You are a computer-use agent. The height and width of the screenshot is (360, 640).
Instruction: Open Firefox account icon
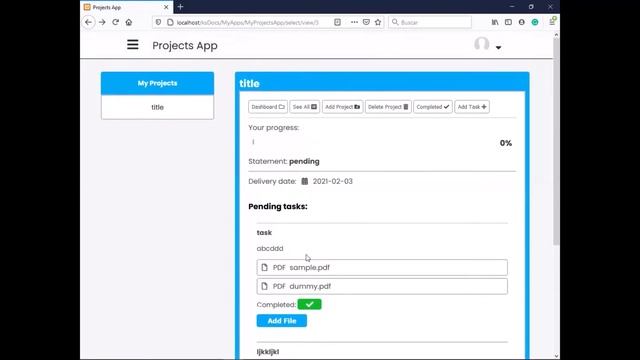coord(522,22)
